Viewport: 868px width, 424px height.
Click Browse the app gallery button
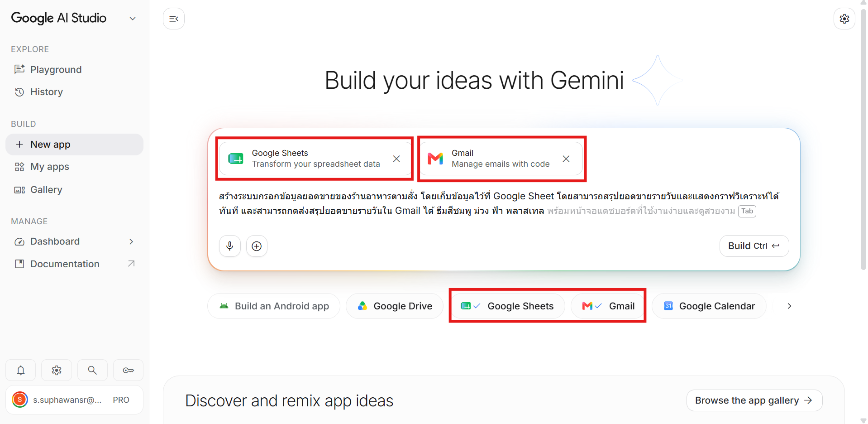(x=754, y=400)
